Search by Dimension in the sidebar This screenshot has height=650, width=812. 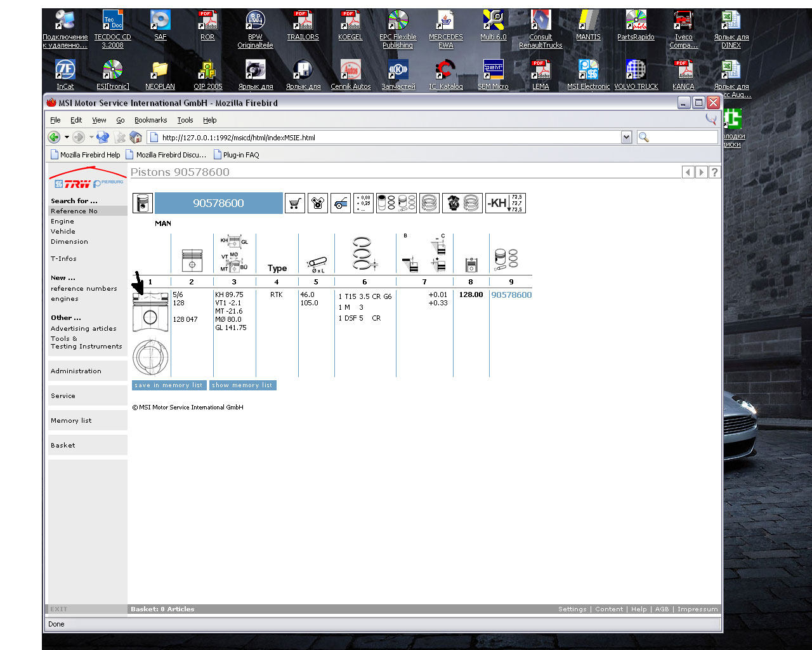pyautogui.click(x=69, y=242)
